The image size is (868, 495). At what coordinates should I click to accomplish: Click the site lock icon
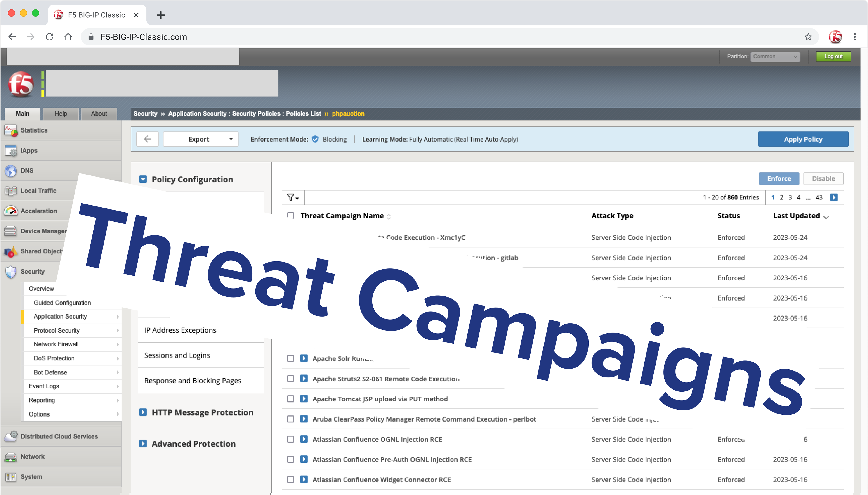tap(91, 37)
